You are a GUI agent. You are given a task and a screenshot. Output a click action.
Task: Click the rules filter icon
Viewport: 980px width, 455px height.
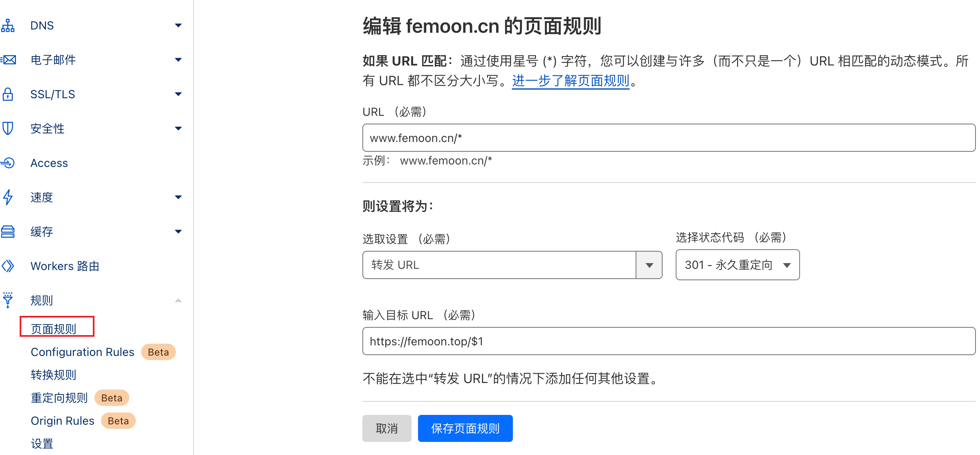(x=8, y=300)
